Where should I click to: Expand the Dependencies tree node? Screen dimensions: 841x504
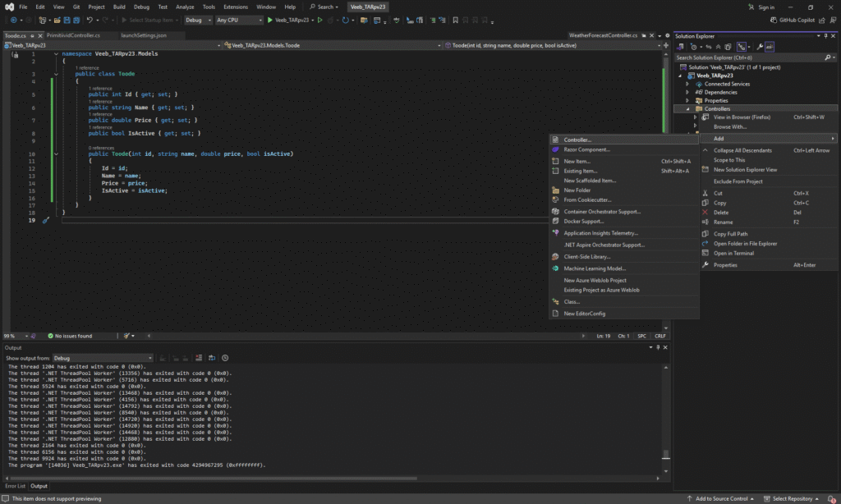click(688, 92)
